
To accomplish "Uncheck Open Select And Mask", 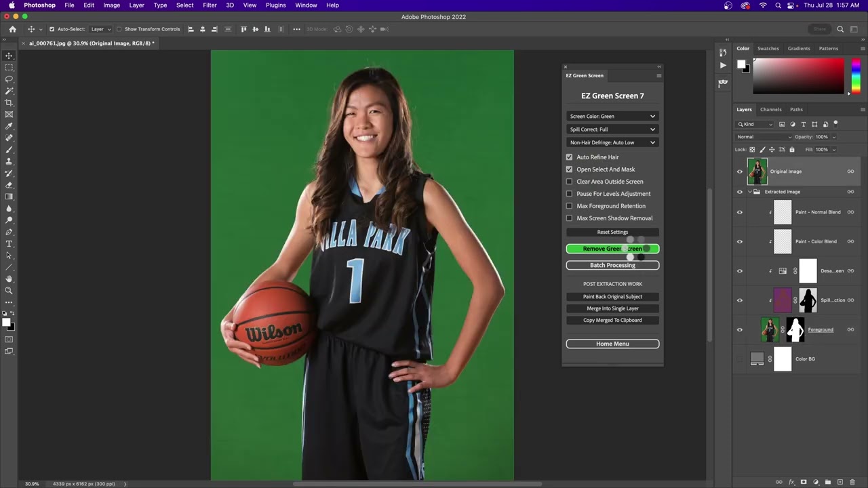I will click(570, 169).
